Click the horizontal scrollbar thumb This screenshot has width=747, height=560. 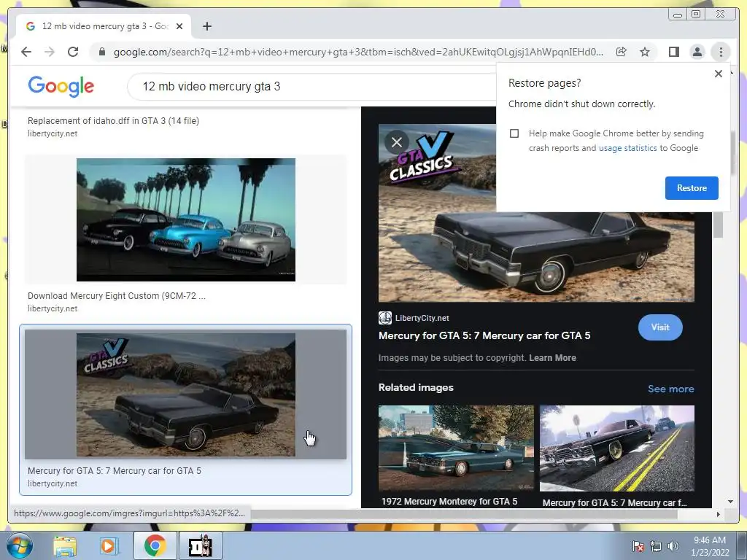(x=465, y=514)
